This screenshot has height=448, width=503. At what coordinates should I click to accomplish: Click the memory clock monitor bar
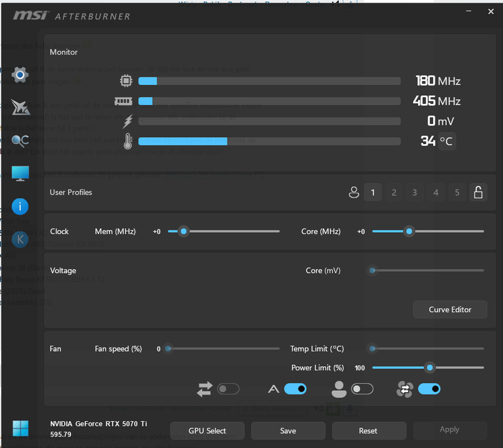tap(270, 101)
